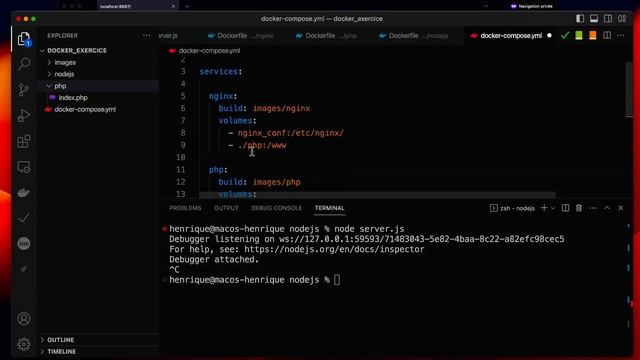Toggle bottom panel layout icon
This screenshot has width=640, height=360.
(x=594, y=19)
